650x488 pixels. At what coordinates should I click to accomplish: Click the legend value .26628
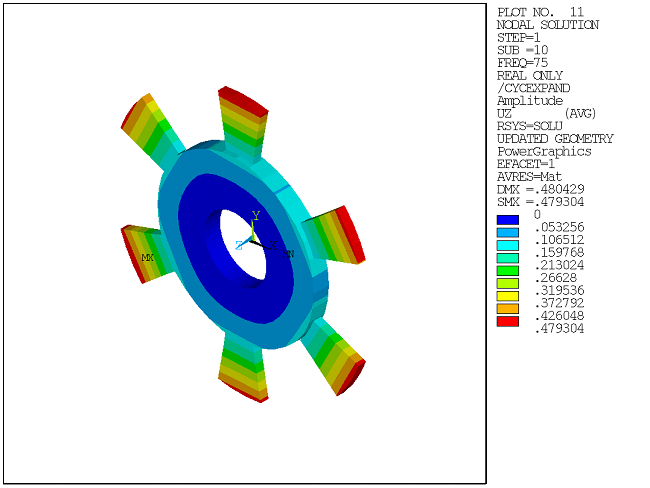click(x=556, y=278)
